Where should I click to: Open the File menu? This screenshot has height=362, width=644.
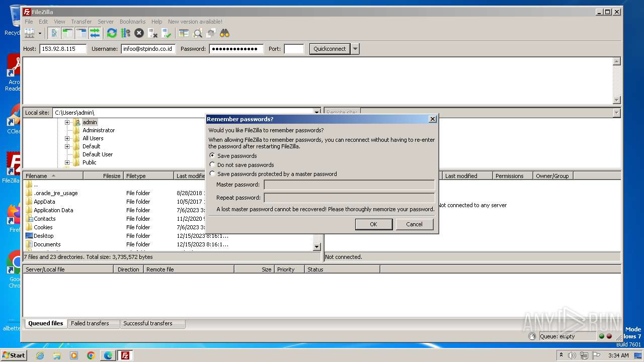click(x=29, y=22)
